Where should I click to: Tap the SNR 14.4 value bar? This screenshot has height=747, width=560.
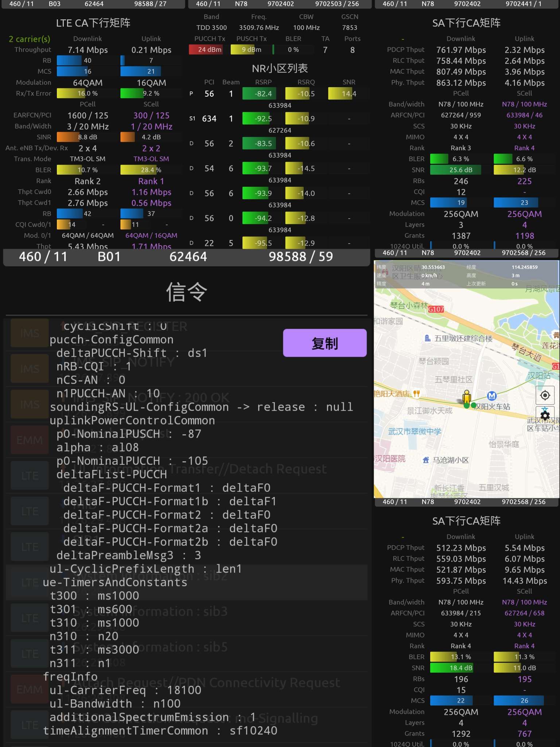pyautogui.click(x=349, y=94)
